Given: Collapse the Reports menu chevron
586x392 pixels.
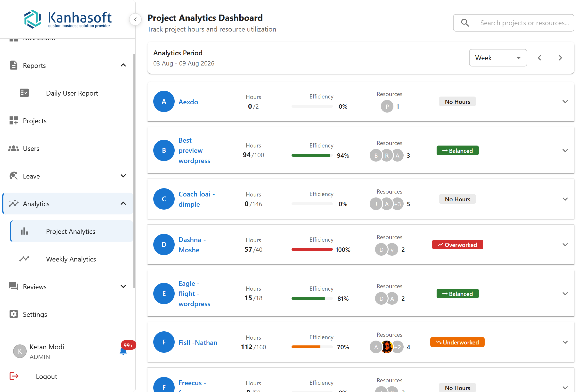Looking at the screenshot, I should tap(123, 65).
